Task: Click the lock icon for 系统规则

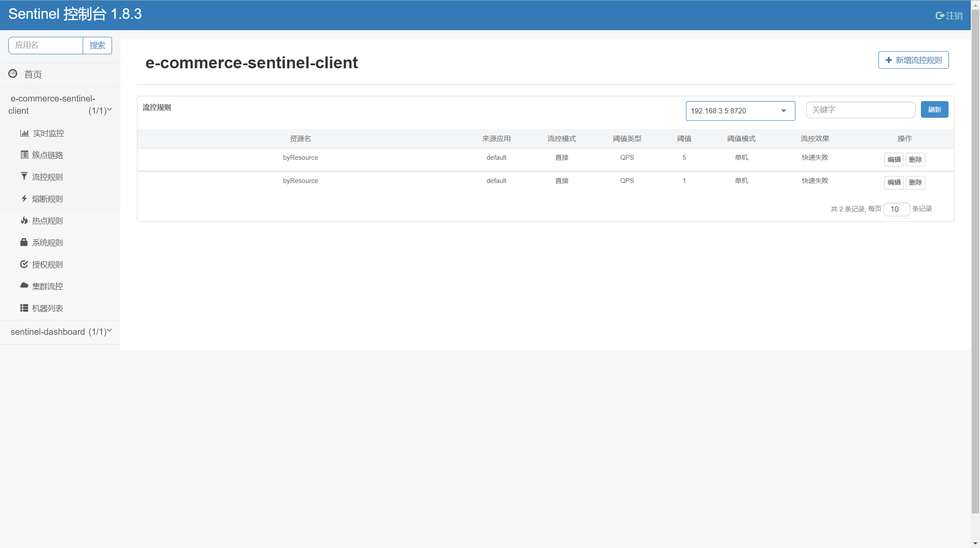Action: click(x=24, y=242)
